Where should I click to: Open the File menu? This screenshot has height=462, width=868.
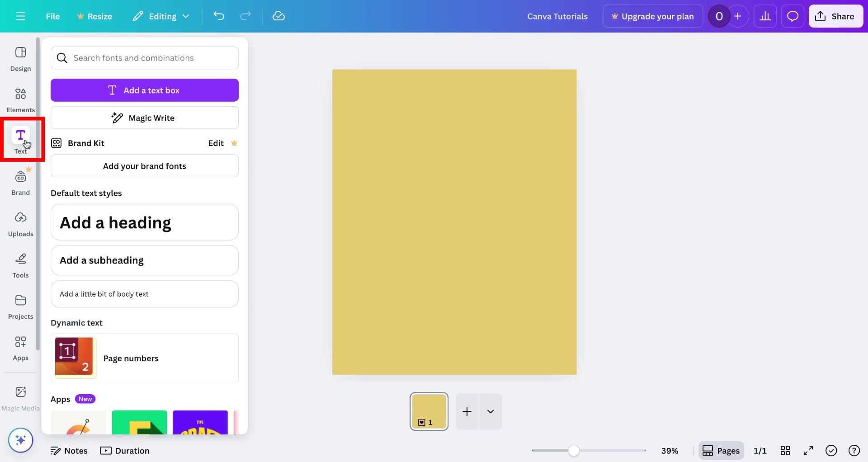coord(52,16)
